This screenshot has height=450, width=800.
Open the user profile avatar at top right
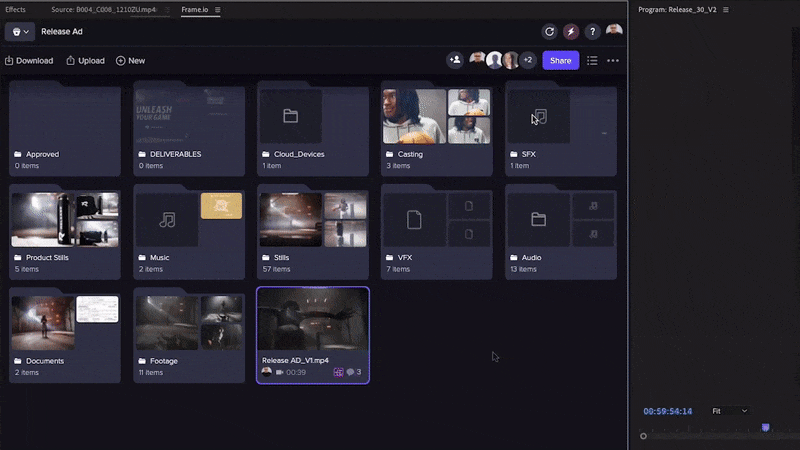(614, 31)
